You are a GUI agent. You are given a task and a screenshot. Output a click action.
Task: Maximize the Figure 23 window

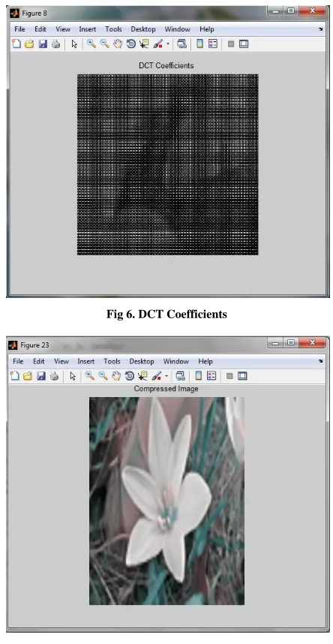(291, 342)
